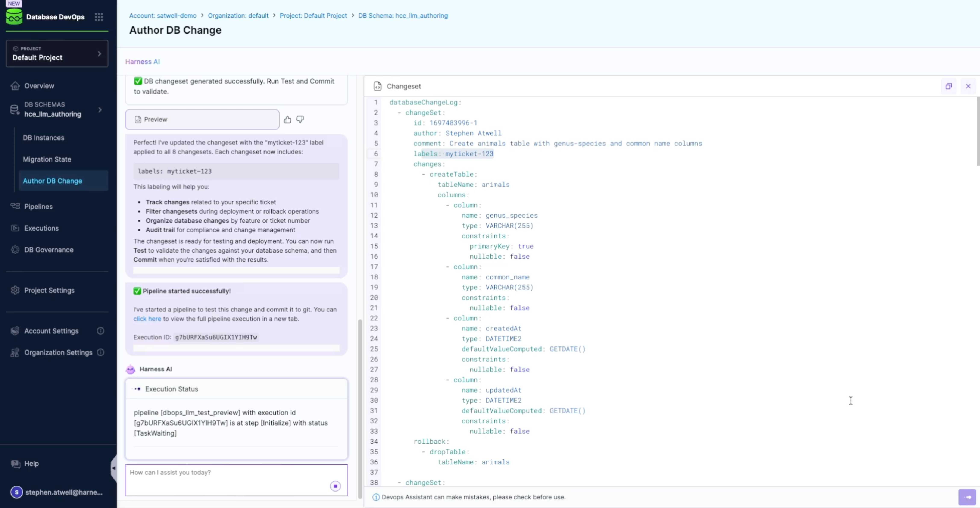Open the Overview page

pyautogui.click(x=39, y=86)
